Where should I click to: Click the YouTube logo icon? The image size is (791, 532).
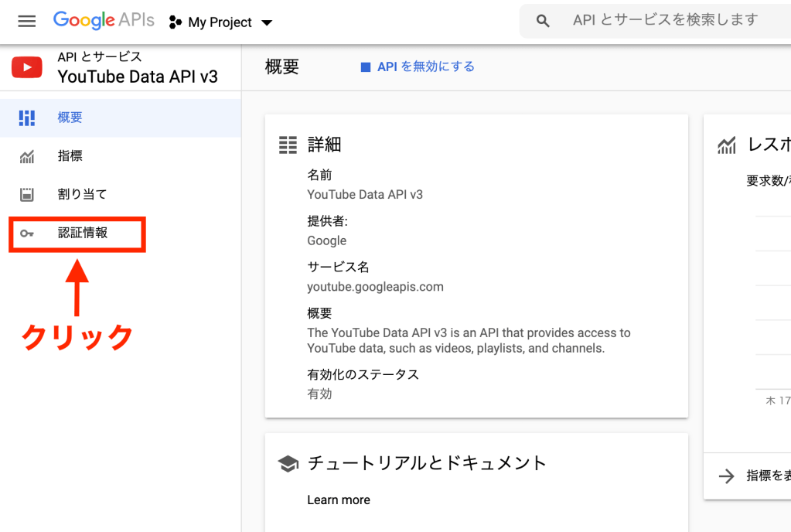click(27, 67)
